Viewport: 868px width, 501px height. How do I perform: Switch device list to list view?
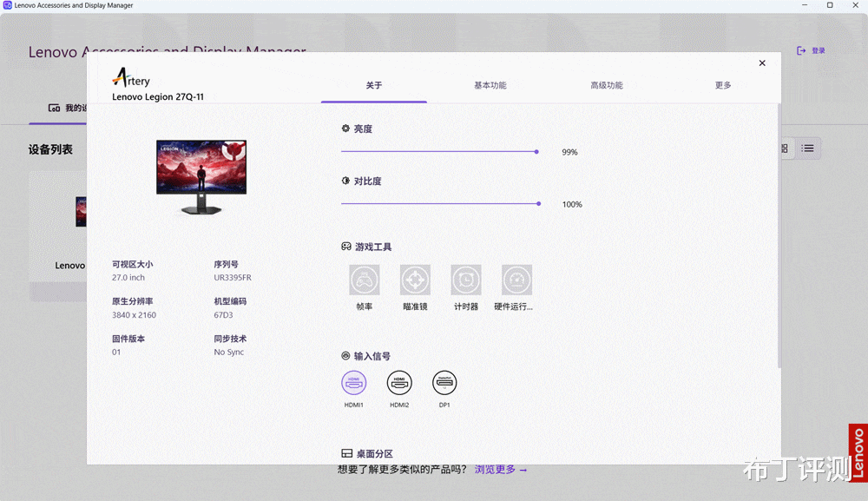(x=807, y=148)
